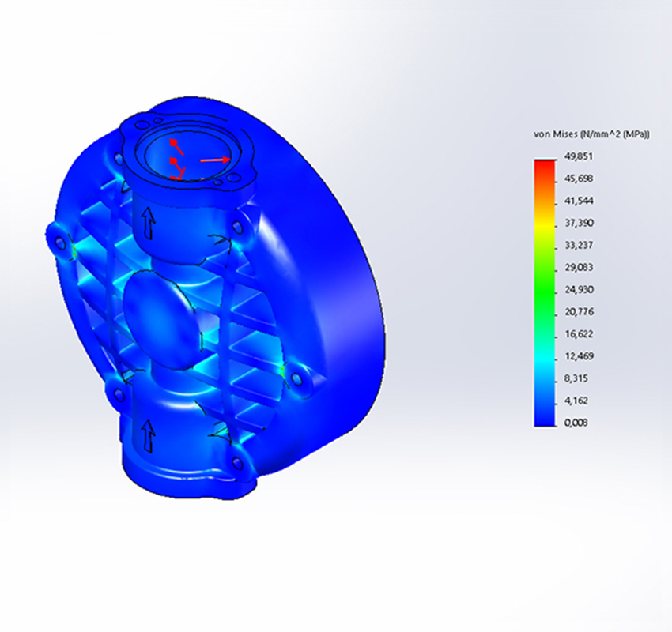This screenshot has width=672, height=632.
Task: Select the 24,930 value in the legend
Action: 582,290
